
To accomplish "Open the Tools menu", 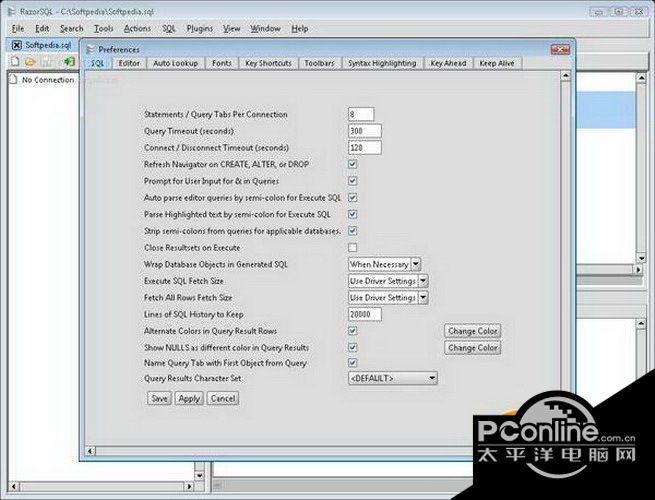I will pos(104,29).
